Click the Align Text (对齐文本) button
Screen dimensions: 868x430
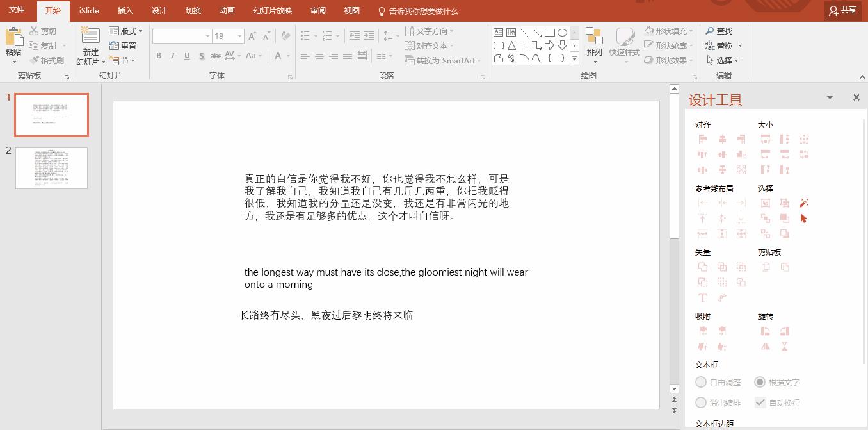tap(429, 45)
